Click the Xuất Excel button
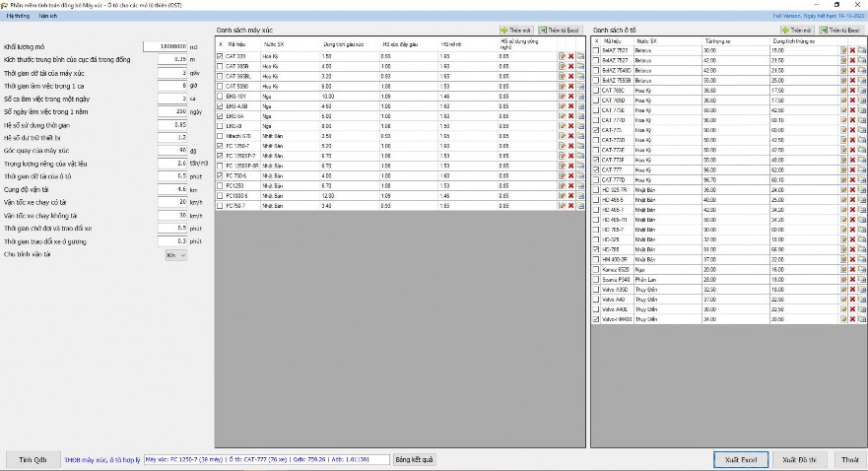868x471 pixels. [739, 459]
